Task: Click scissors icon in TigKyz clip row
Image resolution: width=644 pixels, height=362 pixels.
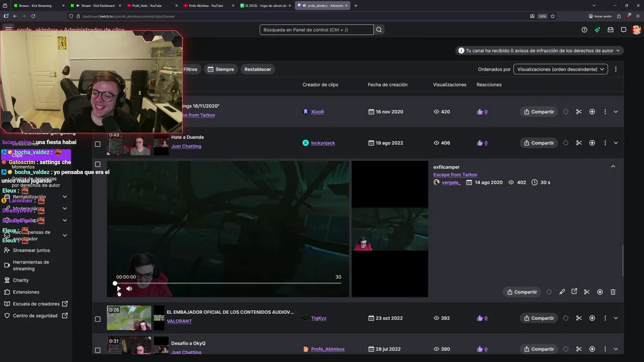Action: [x=579, y=318]
